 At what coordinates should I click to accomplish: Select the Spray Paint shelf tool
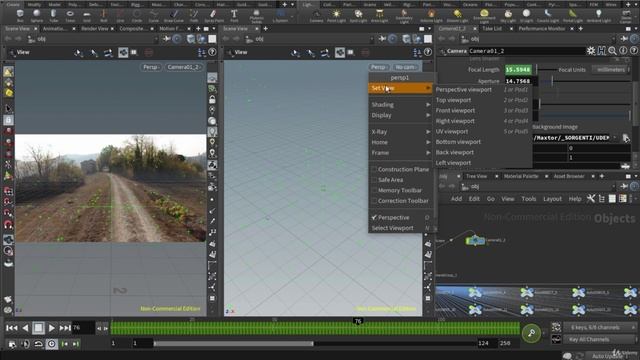click(x=213, y=16)
